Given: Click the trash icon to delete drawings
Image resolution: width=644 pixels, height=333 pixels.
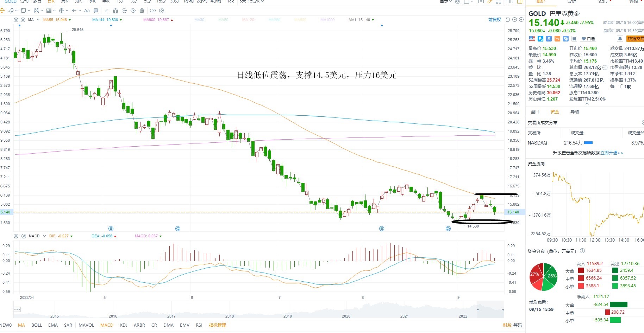Looking at the screenshot, I should coord(142,11).
